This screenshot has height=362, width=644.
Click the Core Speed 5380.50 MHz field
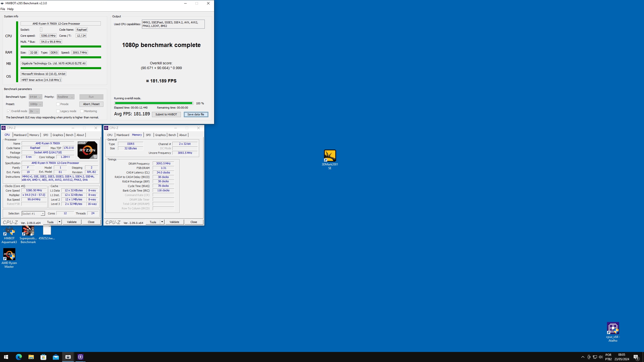pyautogui.click(x=34, y=191)
